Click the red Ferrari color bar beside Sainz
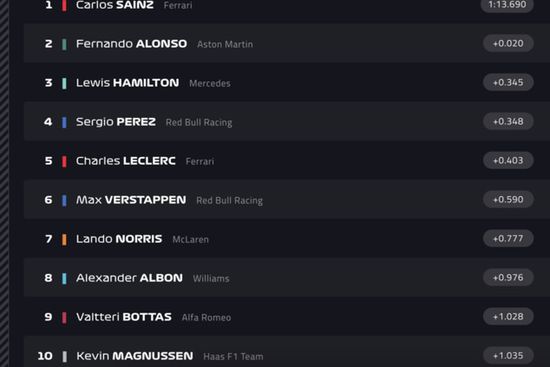This screenshot has height=367, width=550. click(64, 6)
